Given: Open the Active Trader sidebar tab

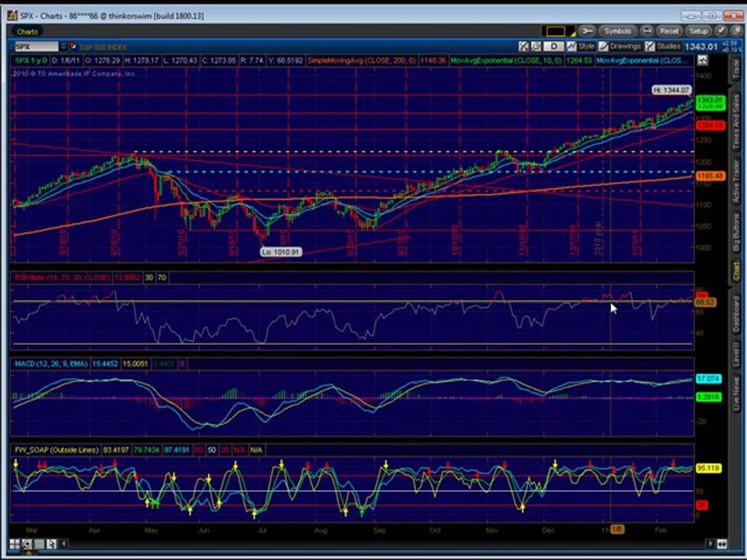Looking at the screenshot, I should coord(736,181).
